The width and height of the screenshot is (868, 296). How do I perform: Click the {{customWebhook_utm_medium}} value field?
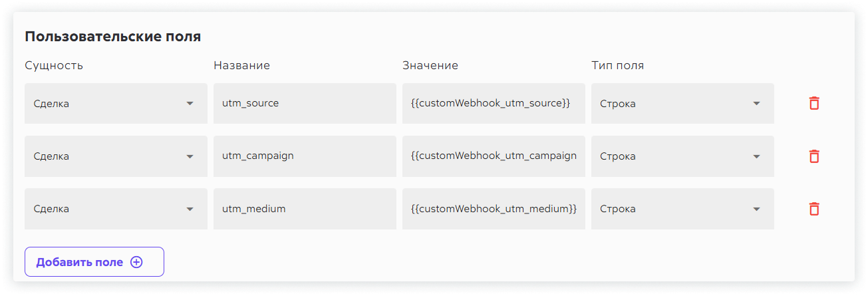(x=494, y=209)
